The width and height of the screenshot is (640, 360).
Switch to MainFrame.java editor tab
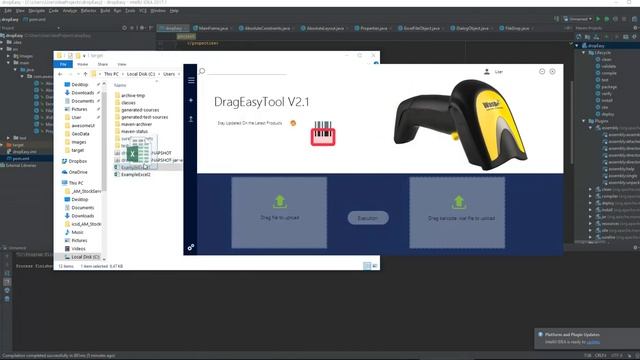click(x=211, y=28)
